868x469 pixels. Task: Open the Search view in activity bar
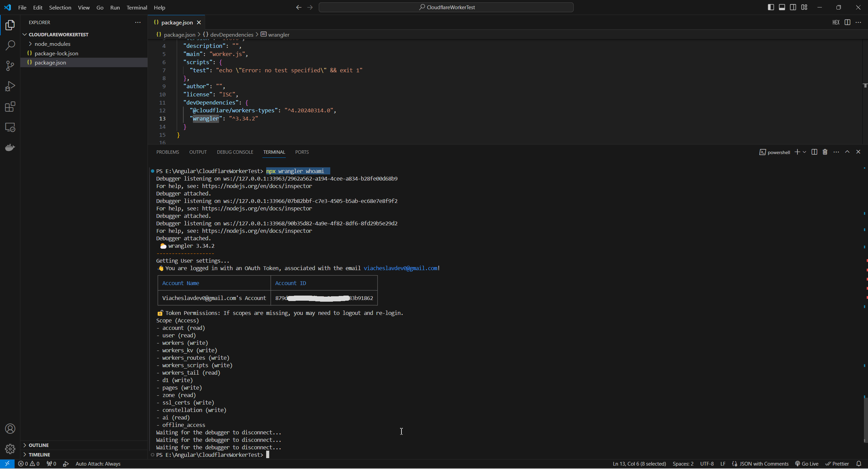coord(10,45)
